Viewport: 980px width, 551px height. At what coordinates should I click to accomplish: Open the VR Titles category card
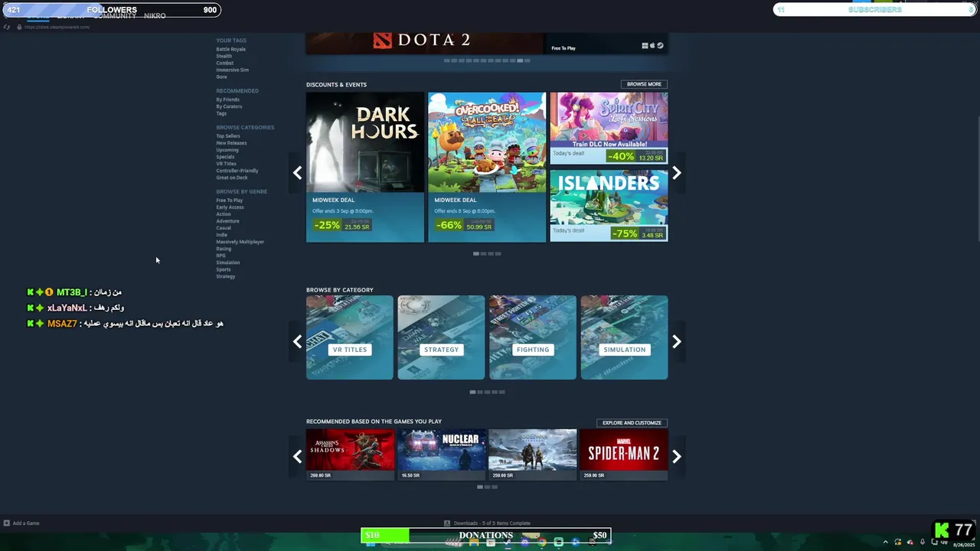coord(350,337)
